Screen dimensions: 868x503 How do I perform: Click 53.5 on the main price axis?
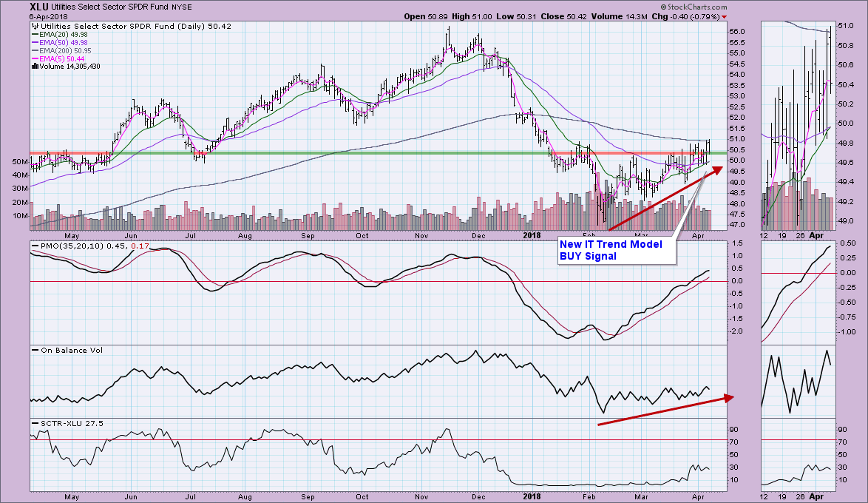[x=737, y=85]
